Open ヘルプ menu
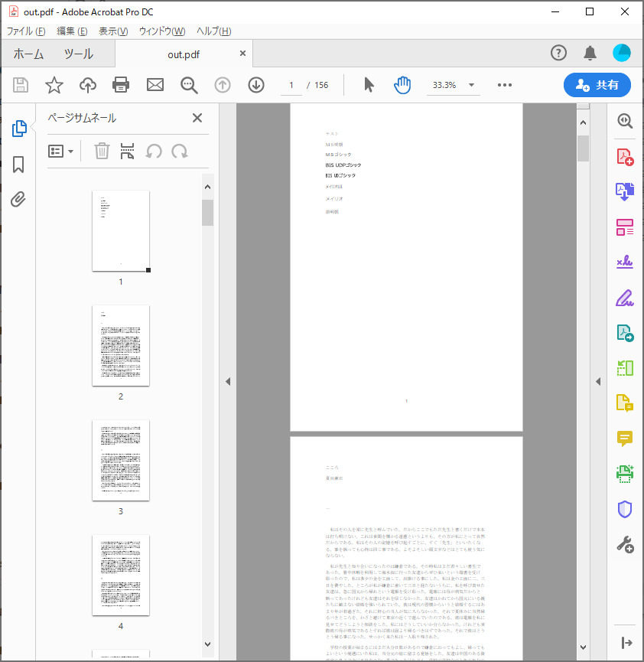Screen dimensions: 644x662 pyautogui.click(x=213, y=31)
